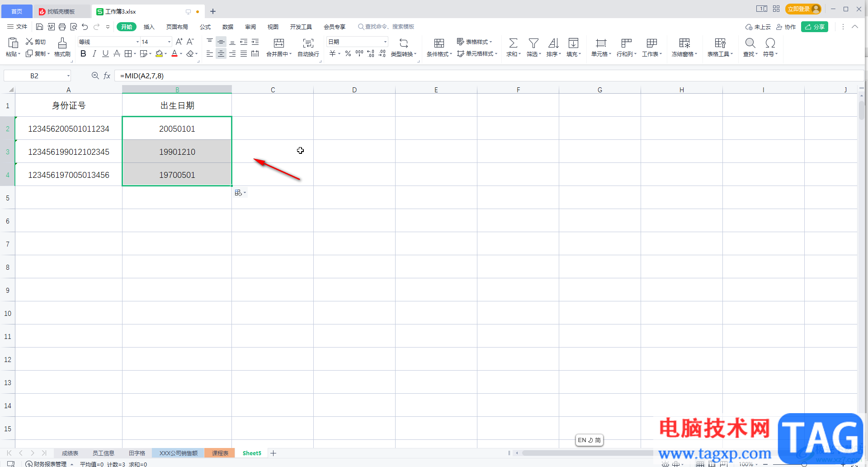
Task: Click the font color A swatch
Action: [175, 54]
